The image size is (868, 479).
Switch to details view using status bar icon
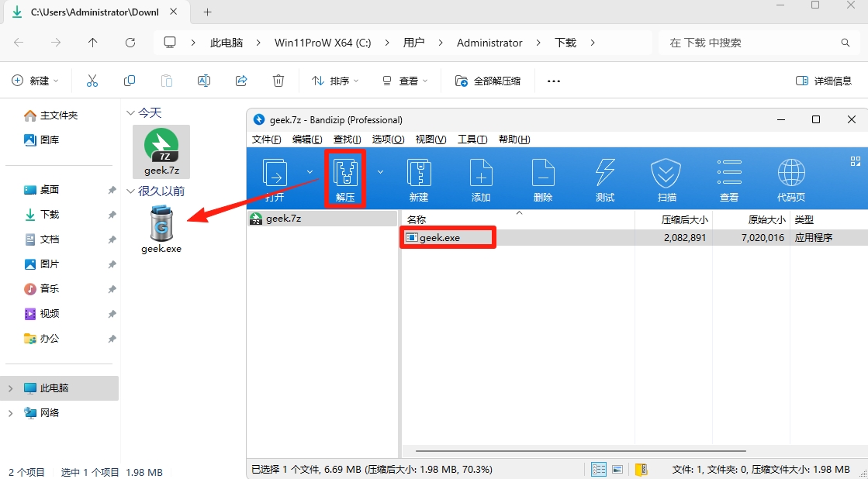[598, 469]
